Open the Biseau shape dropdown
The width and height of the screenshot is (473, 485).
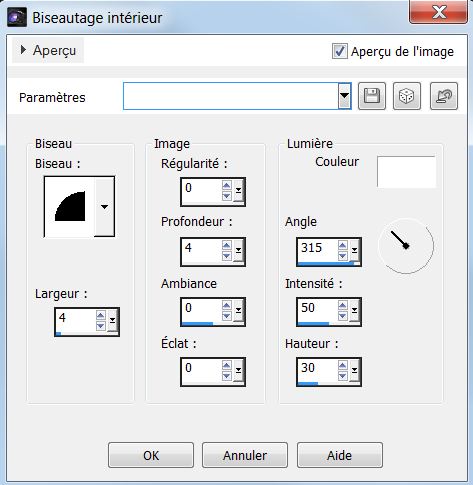click(x=104, y=207)
